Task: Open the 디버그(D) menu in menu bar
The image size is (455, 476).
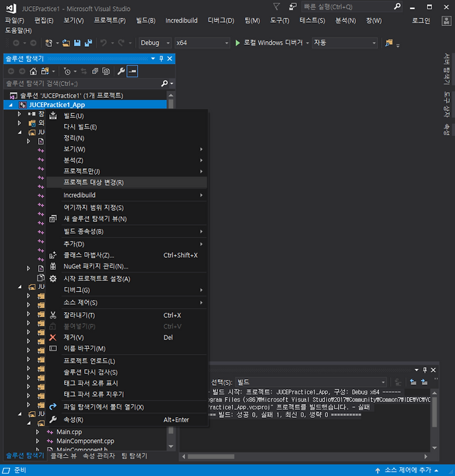Action: 221,21
